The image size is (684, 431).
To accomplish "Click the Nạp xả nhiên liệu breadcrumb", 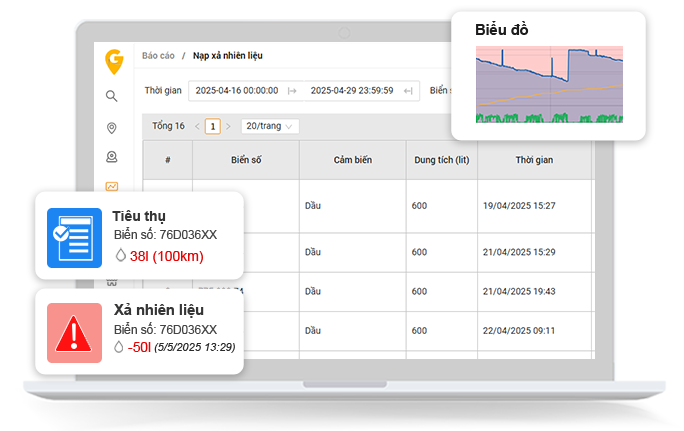I will [x=228, y=56].
